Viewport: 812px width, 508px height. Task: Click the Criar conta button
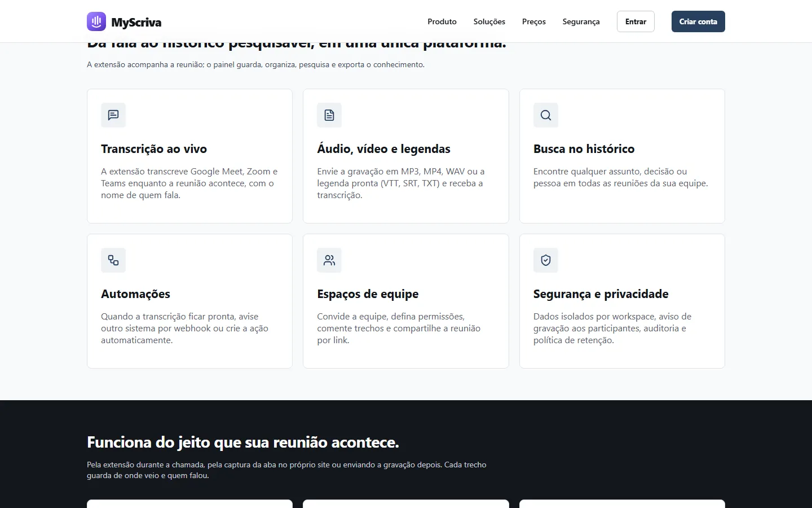pos(698,21)
